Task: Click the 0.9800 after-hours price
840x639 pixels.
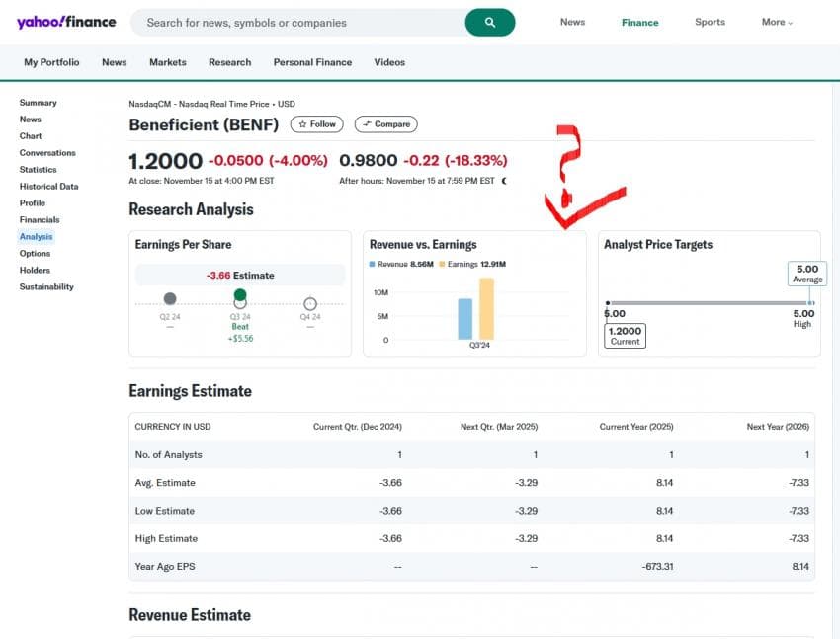Action: 369,160
